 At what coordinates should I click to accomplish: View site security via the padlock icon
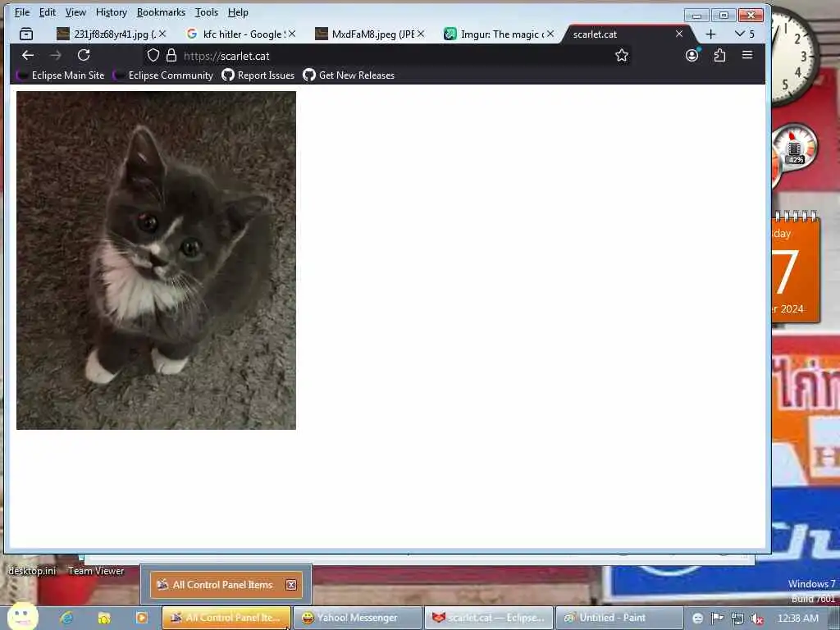171,55
